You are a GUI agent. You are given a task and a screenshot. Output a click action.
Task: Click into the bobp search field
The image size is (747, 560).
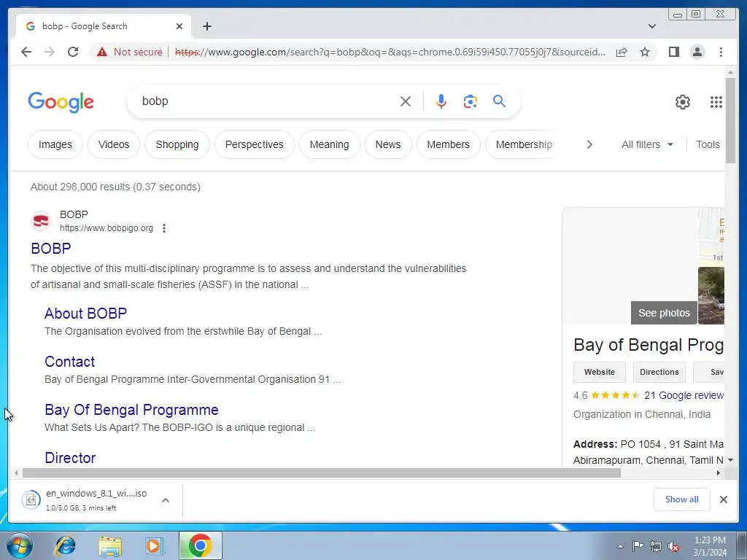pyautogui.click(x=267, y=101)
